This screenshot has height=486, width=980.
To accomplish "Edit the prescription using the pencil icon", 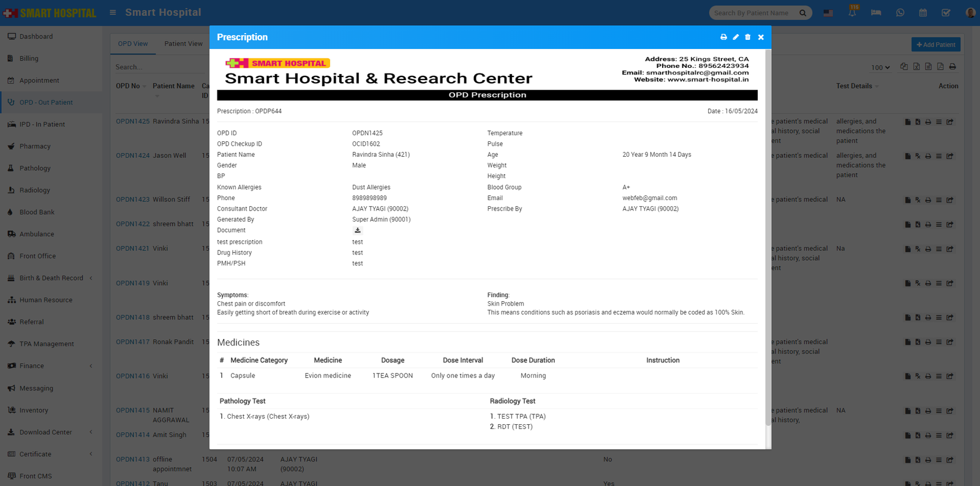I will tap(736, 37).
